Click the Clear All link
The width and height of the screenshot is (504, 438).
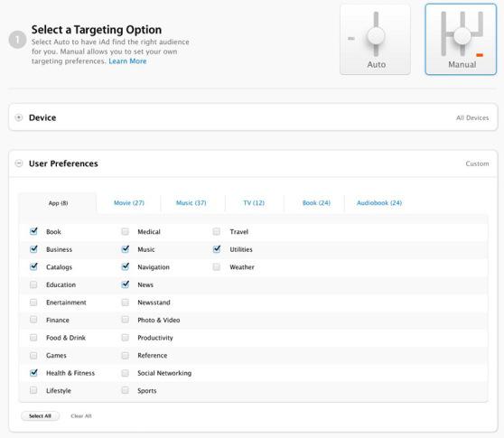pos(81,415)
